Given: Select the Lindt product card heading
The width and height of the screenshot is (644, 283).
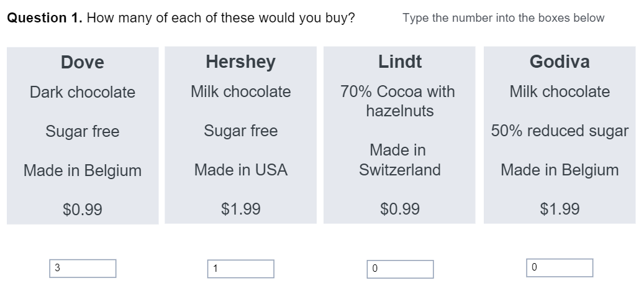Looking at the screenshot, I should pyautogui.click(x=399, y=62).
